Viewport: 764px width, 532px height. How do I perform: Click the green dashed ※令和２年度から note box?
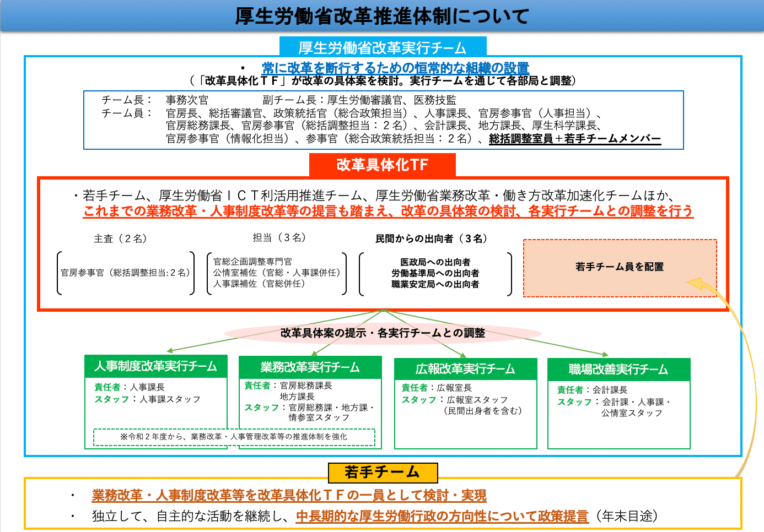pos(234,437)
